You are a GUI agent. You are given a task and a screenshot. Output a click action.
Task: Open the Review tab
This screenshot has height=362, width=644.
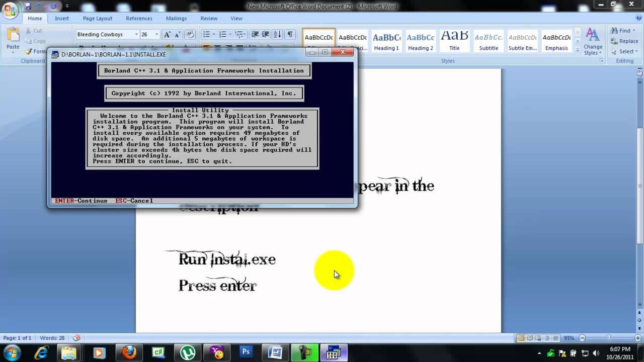209,19
